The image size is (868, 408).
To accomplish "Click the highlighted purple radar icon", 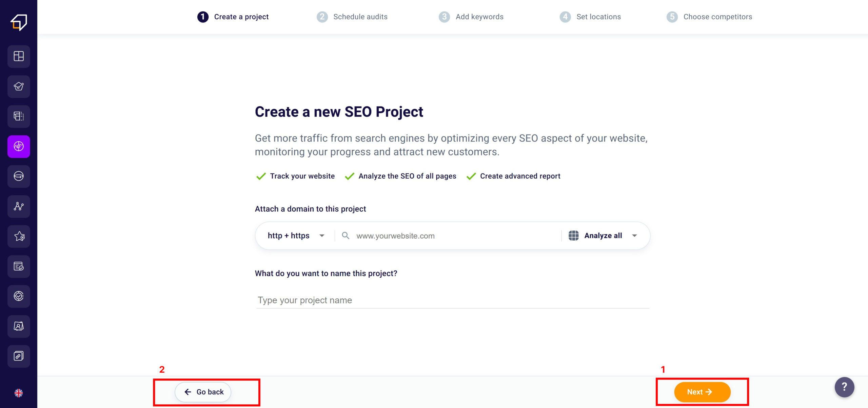I will pos(19,146).
